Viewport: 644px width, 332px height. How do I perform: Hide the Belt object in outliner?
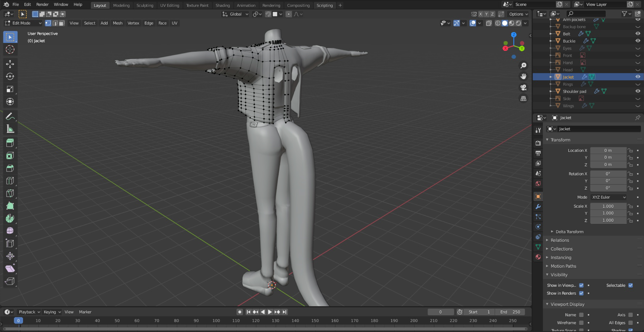tap(638, 33)
